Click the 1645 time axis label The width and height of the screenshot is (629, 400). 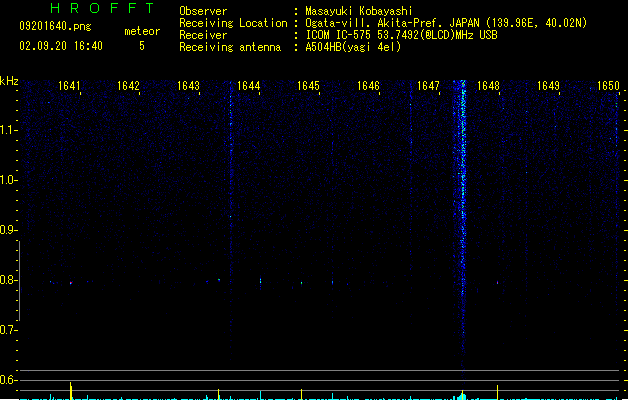(308, 86)
